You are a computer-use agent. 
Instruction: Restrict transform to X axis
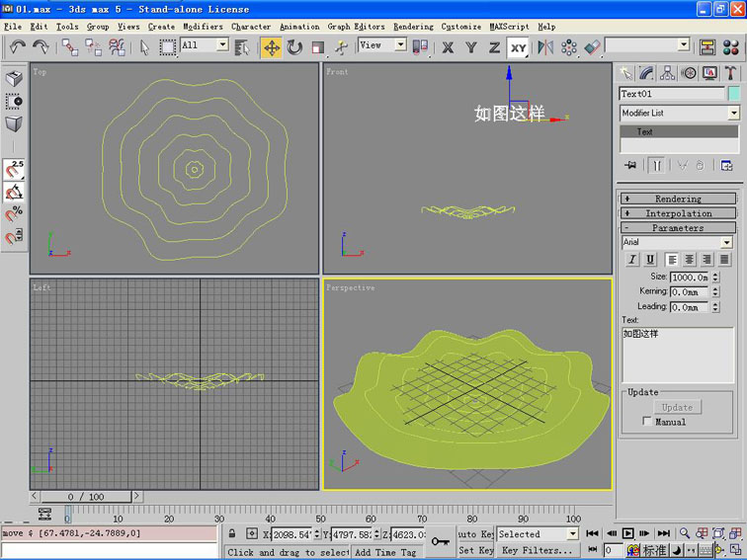pyautogui.click(x=448, y=47)
